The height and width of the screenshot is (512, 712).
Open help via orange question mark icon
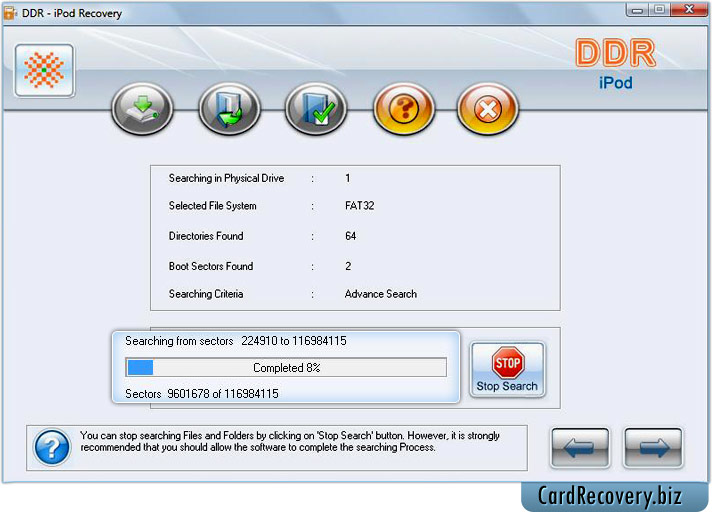(x=404, y=108)
